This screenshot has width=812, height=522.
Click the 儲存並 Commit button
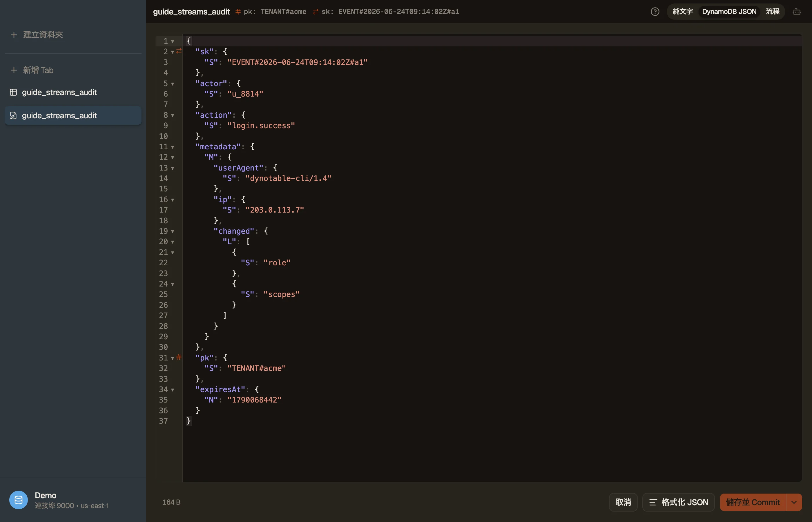click(x=753, y=502)
